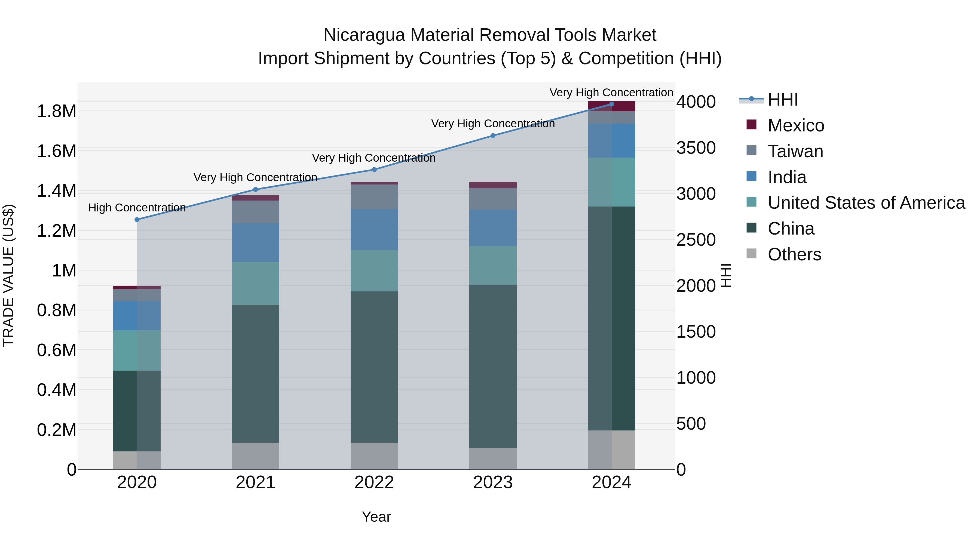Viewport: 980px width, 551px height.
Task: Click the China segment of the 2022 bar
Action: pyautogui.click(x=374, y=367)
